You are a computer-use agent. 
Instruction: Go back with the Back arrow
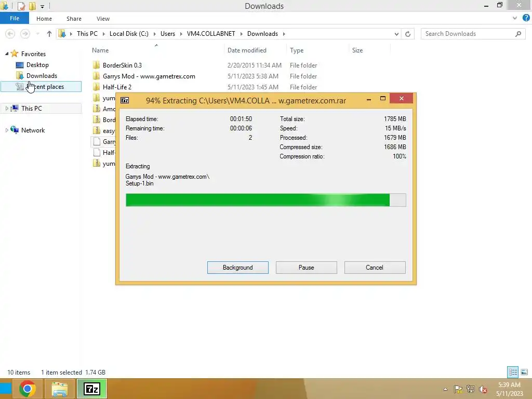[10, 34]
